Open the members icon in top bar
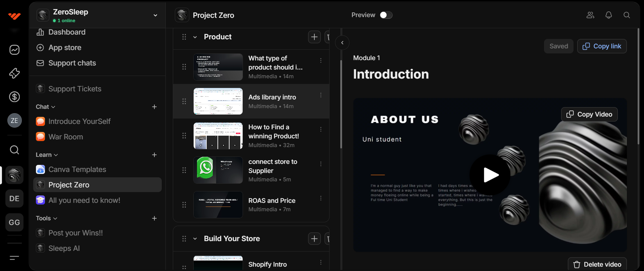The image size is (644, 271). [x=590, y=15]
